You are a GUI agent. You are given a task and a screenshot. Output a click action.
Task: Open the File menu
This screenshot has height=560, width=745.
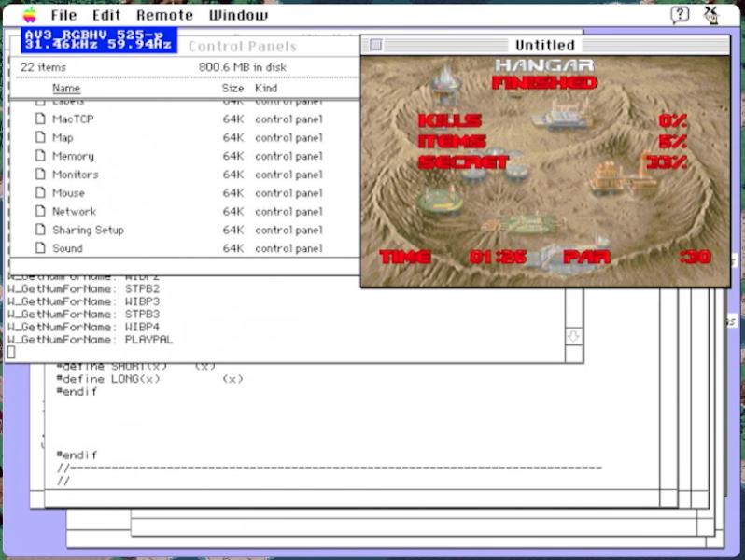click(63, 16)
